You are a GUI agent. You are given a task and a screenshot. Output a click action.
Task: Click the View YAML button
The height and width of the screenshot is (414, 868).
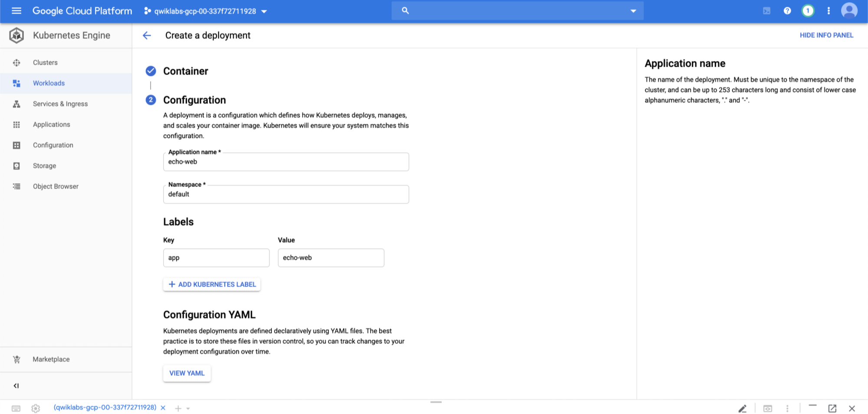click(x=187, y=373)
